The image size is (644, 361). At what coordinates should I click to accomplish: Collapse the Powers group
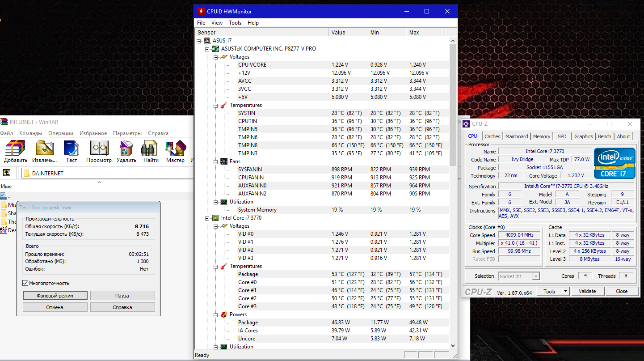pos(215,314)
